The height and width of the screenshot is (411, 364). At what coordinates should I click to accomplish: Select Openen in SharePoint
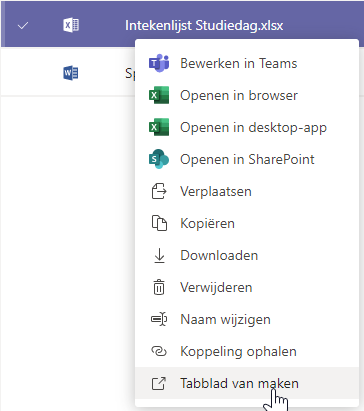[247, 159]
